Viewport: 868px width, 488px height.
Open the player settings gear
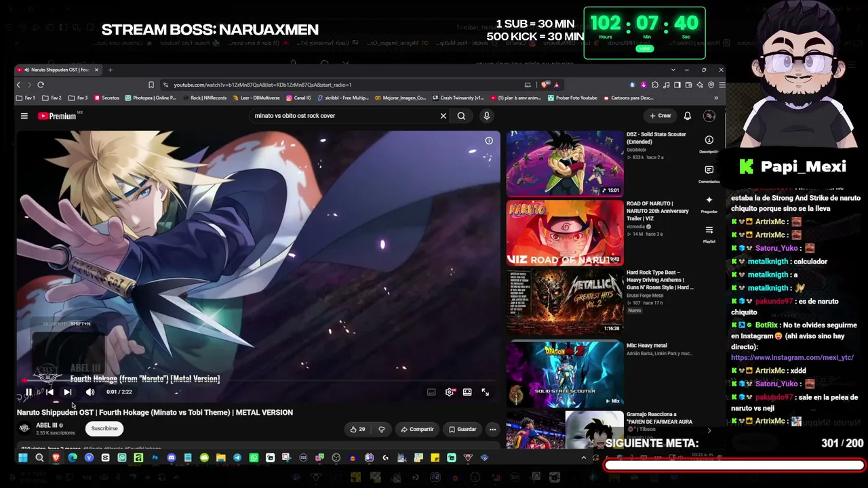coord(450,392)
